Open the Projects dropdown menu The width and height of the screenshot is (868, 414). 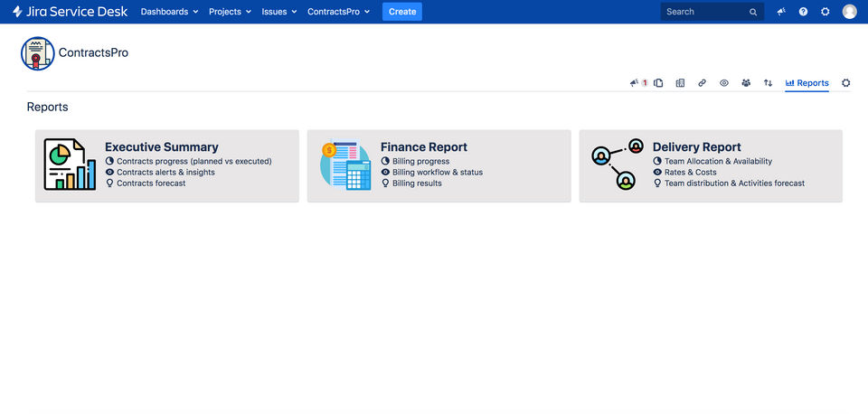click(230, 12)
